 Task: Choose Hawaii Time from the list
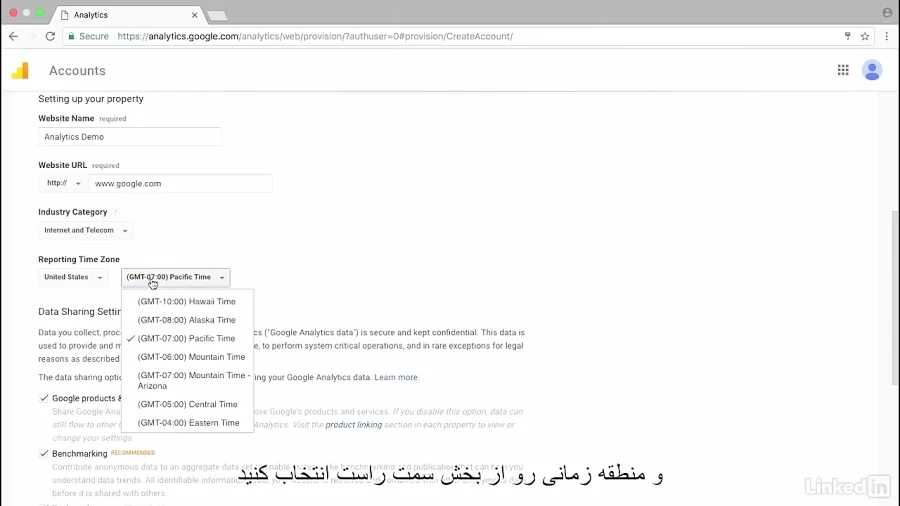point(187,301)
